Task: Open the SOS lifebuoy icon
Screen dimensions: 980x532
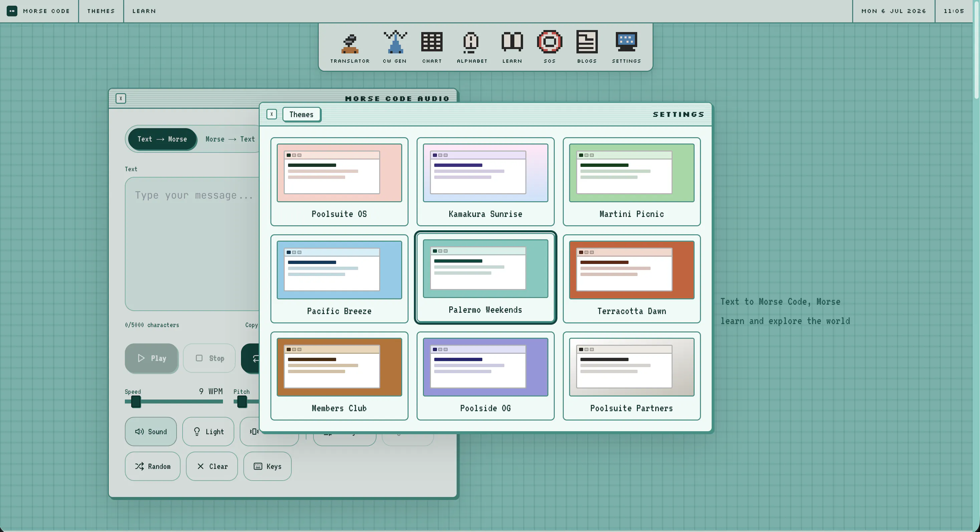Action: [x=549, y=47]
